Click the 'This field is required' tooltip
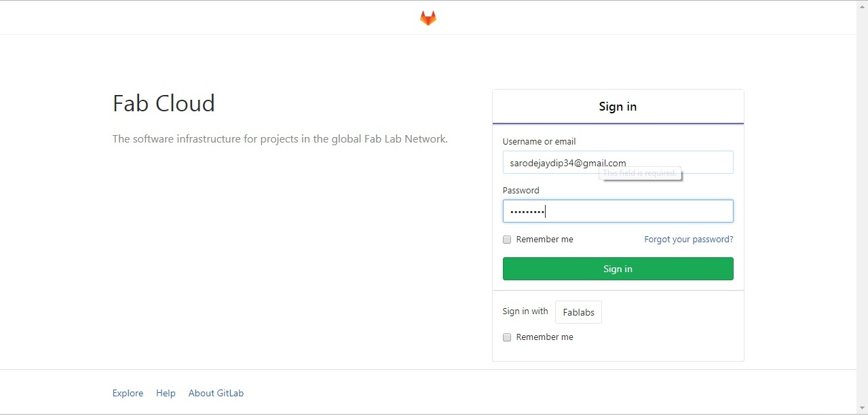 click(x=640, y=174)
